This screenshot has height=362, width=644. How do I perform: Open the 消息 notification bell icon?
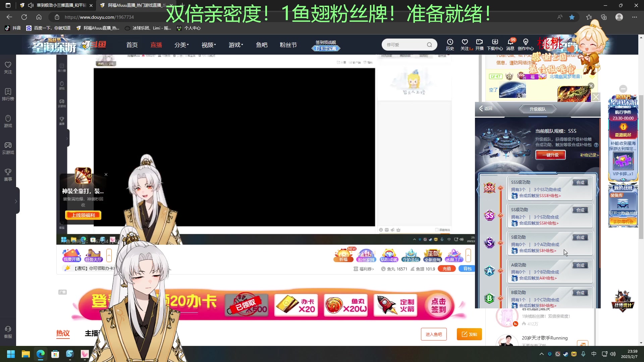pyautogui.click(x=510, y=44)
